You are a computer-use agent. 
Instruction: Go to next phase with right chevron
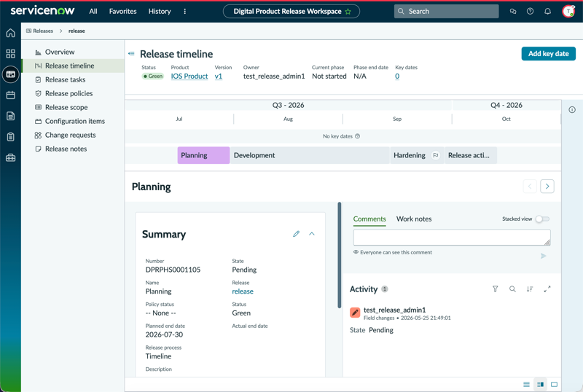[547, 187]
